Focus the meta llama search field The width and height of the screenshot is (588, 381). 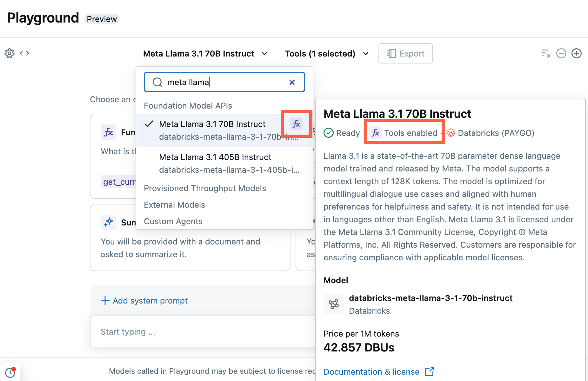224,82
